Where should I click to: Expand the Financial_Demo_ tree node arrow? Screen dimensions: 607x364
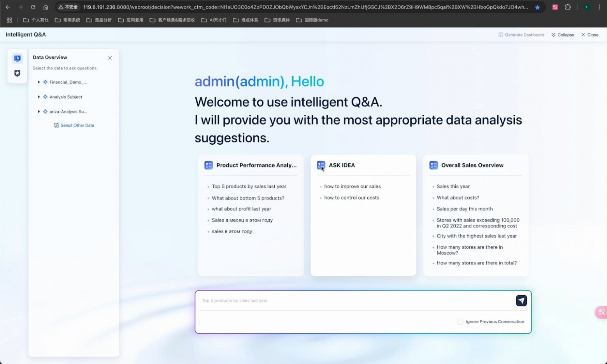pos(39,82)
